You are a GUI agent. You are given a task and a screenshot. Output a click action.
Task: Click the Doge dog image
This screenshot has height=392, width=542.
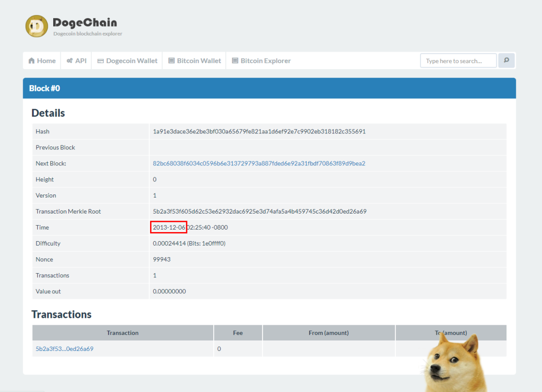click(454, 362)
